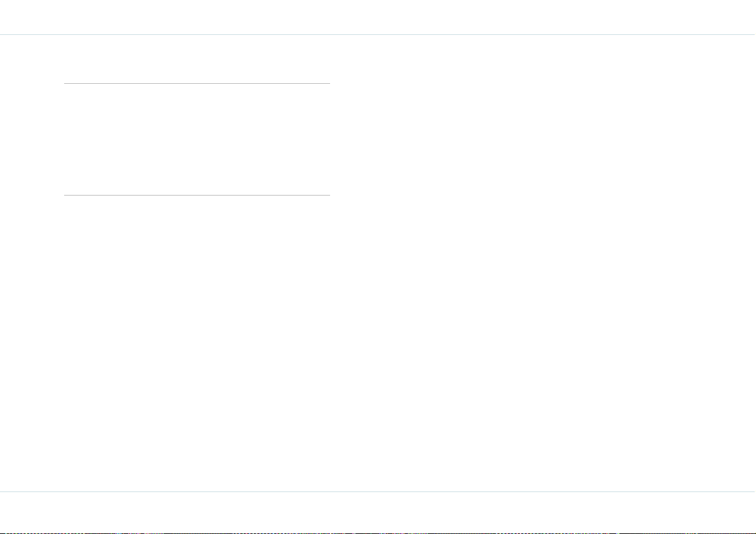
Task: Click the lower gray divider line in left panel
Action: 197,196
